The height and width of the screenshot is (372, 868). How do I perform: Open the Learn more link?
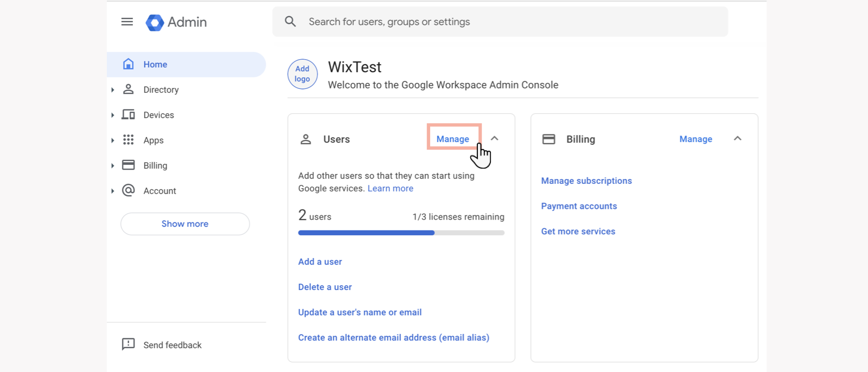[391, 188]
